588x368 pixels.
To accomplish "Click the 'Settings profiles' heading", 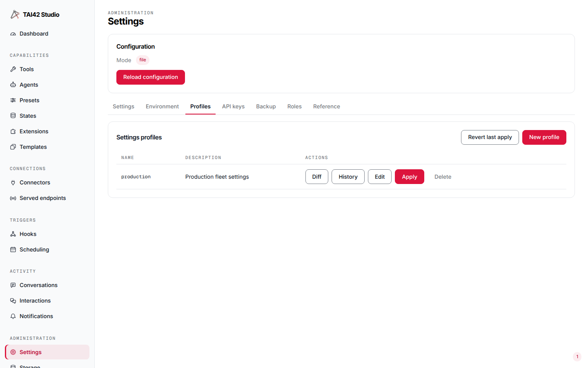I will pyautogui.click(x=139, y=137).
